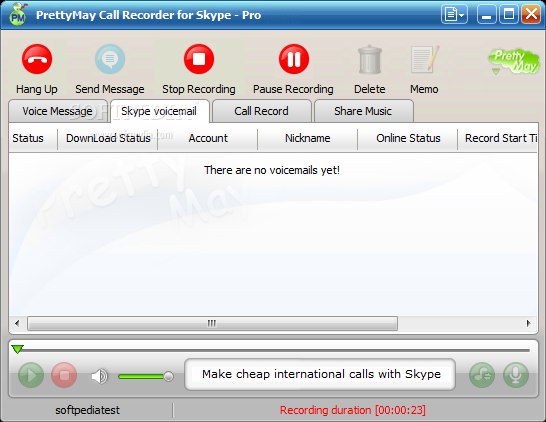
Task: Pause the recording with the red pause icon
Action: (294, 59)
